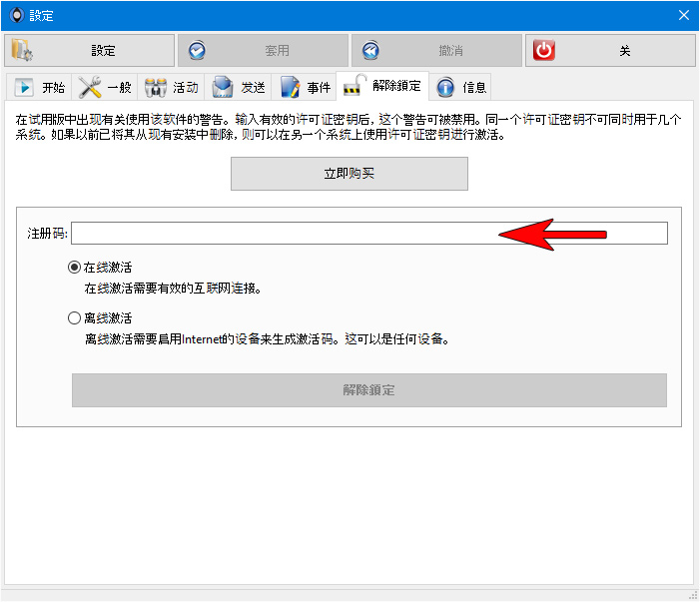The image size is (700, 602).
Task: Click the 撤消 undo button
Action: (436, 51)
